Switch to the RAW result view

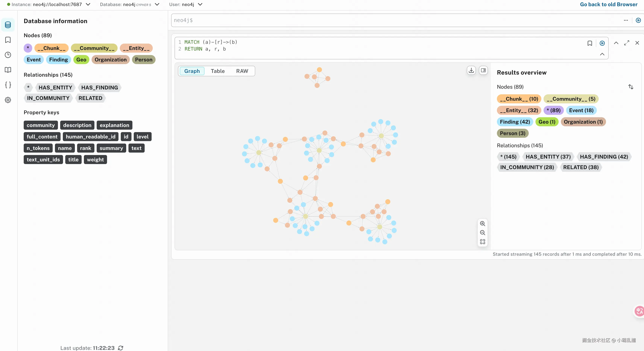[242, 71]
